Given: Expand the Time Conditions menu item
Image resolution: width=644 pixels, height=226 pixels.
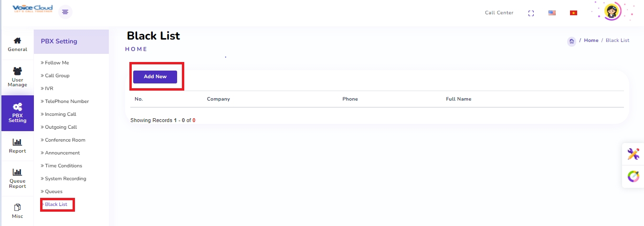Looking at the screenshot, I should [x=63, y=166].
